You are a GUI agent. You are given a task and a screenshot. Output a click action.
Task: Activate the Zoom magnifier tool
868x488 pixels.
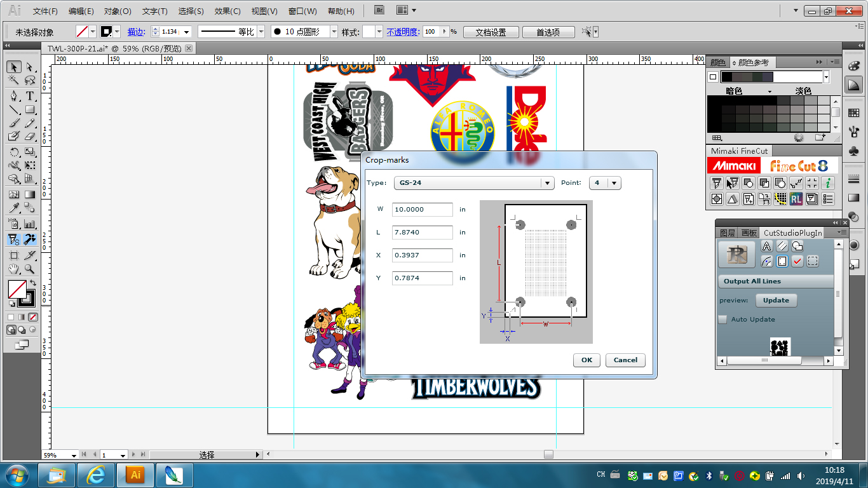click(29, 269)
